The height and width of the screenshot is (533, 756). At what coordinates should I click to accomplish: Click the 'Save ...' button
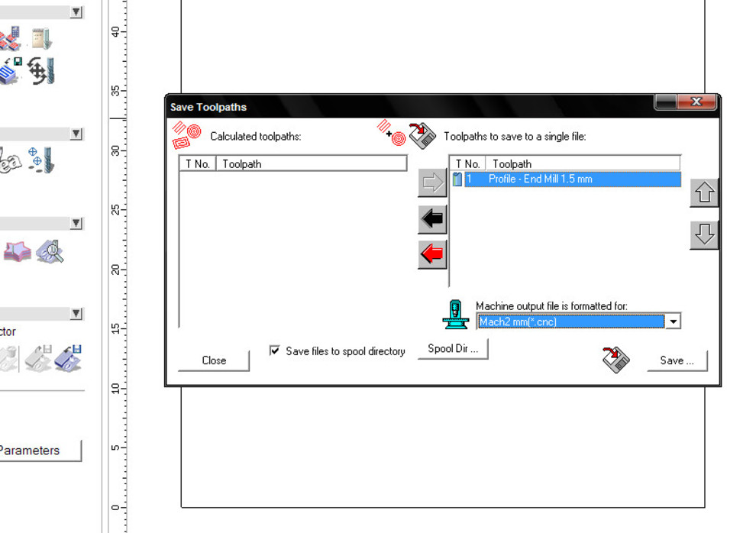[x=677, y=360]
